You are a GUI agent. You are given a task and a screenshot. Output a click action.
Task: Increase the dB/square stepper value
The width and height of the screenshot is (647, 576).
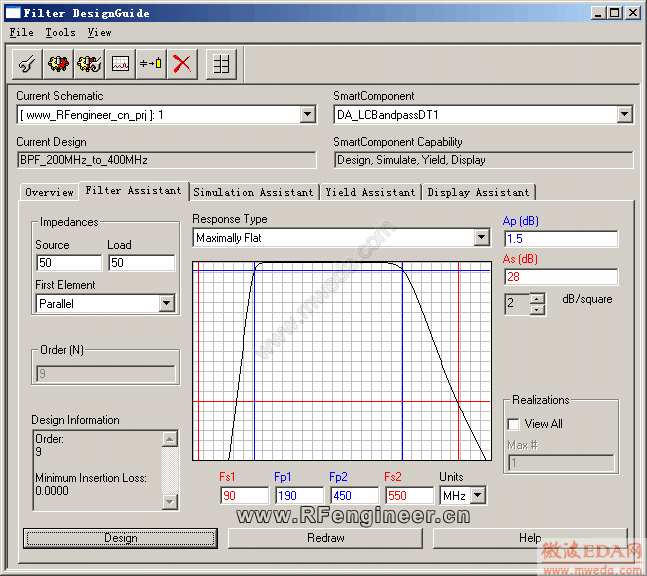pyautogui.click(x=537, y=299)
